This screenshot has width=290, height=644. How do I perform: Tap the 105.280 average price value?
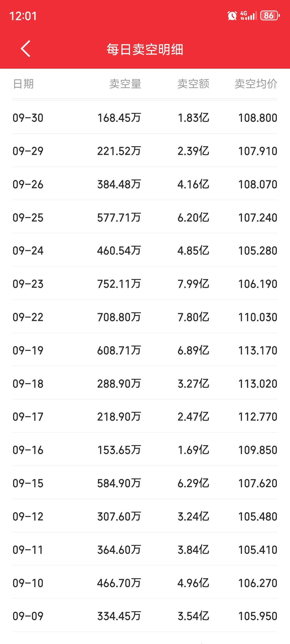click(x=258, y=251)
